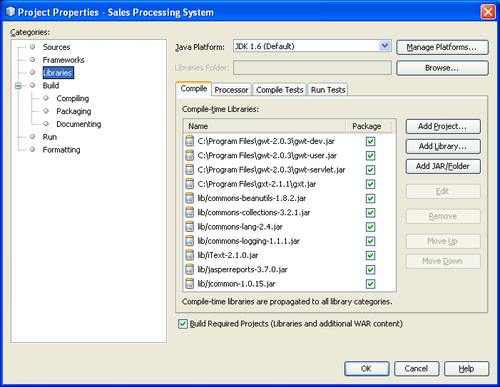Image resolution: width=500 pixels, height=387 pixels.
Task: Collapse the Build category node
Action: [x=18, y=86]
